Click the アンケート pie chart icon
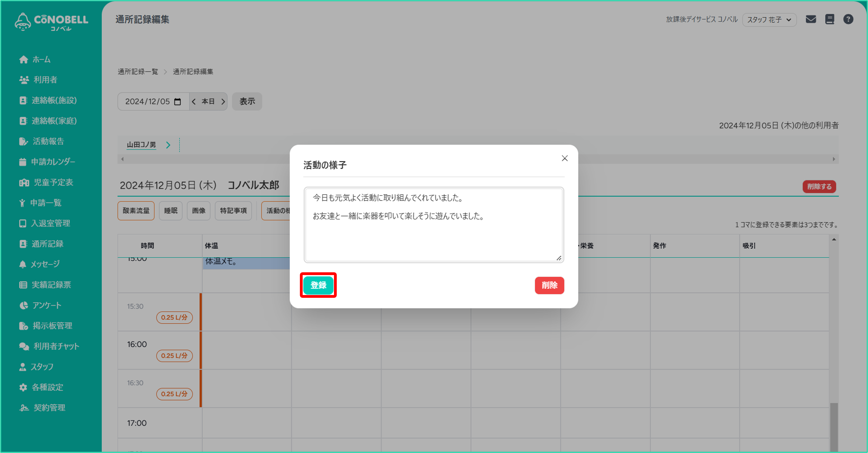Viewport: 868px width, 453px height. point(23,305)
